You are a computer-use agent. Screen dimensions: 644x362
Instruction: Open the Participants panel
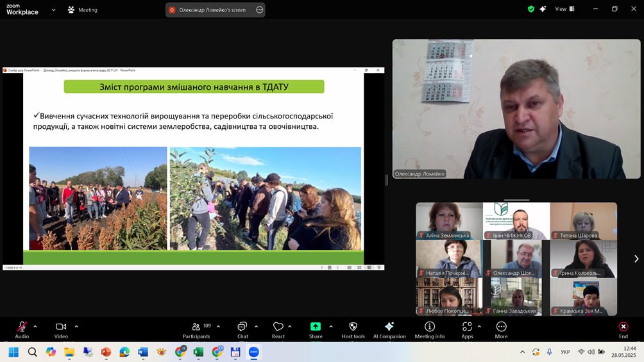pos(196,329)
